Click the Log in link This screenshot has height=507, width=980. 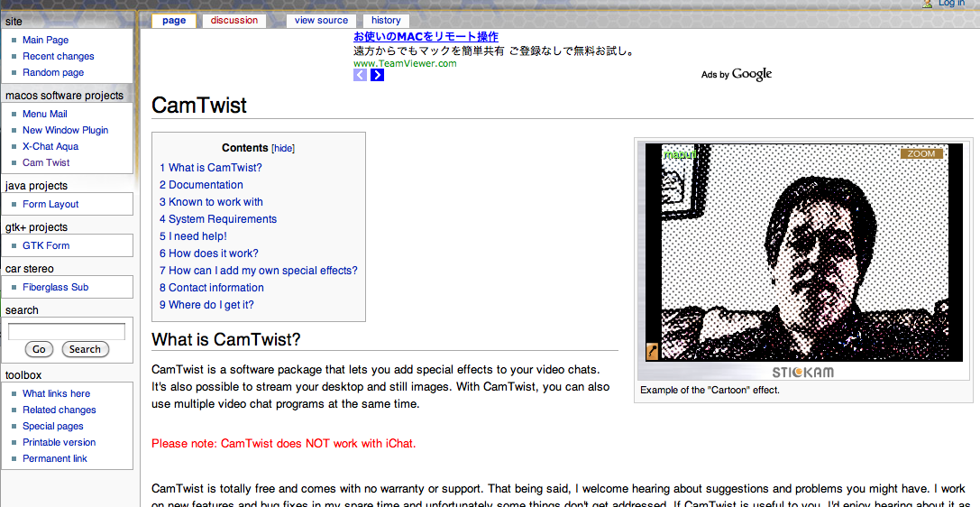coord(951,3)
